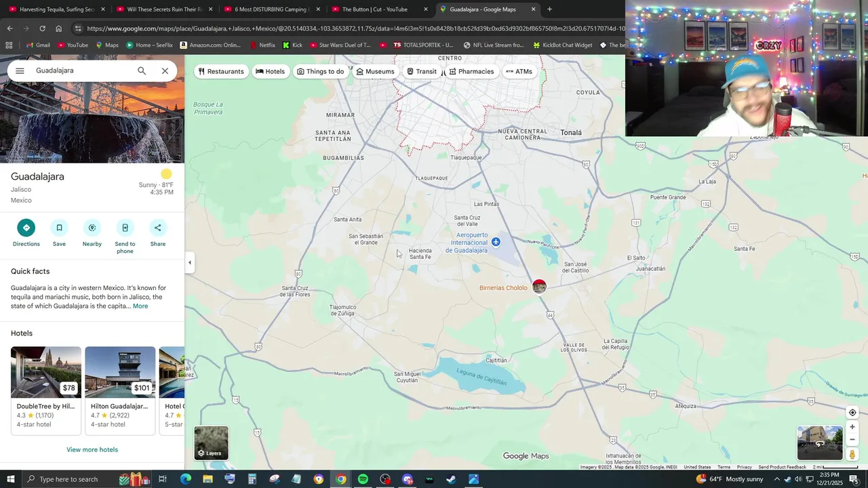The height and width of the screenshot is (488, 868).
Task: Show hidden system tray icons
Action: point(776,479)
